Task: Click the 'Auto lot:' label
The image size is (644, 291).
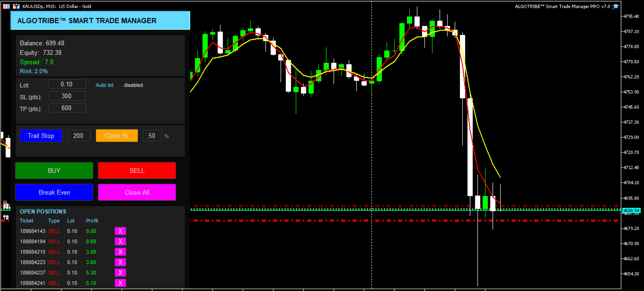Action: click(105, 86)
